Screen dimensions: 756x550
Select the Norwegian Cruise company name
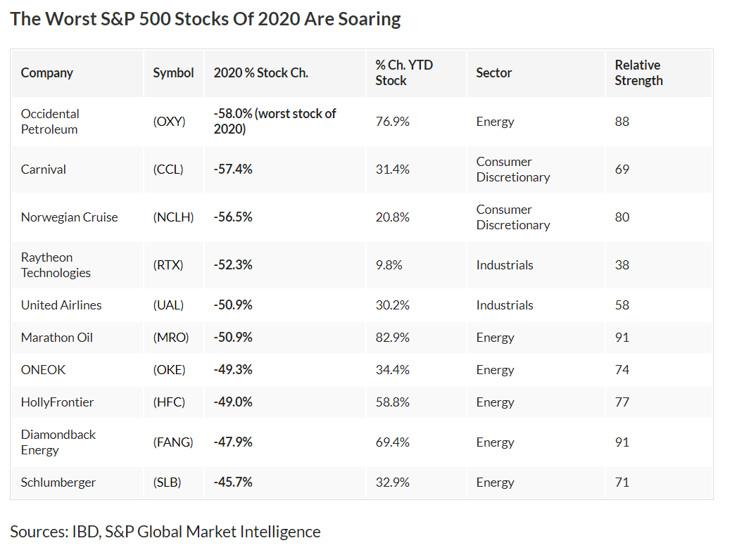(69, 217)
